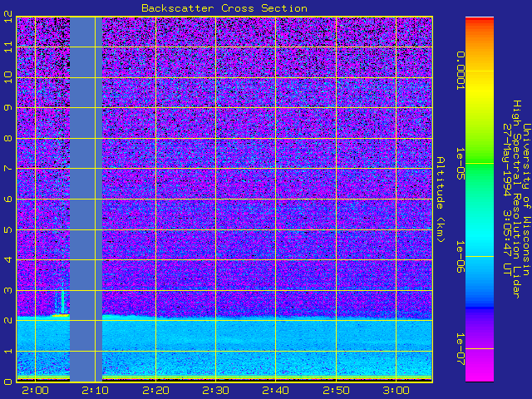Viewport: 532px width, 399px height.
Task: Click altitude label 5 on y-axis
Action: 8,229
